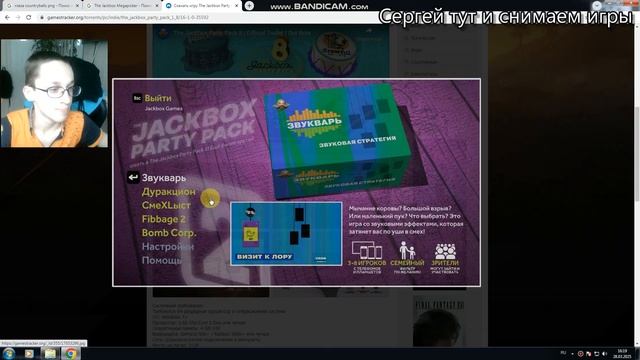Screen dimensions: 640x360
Task: Switch to the first browser tab
Action: [x=42, y=6]
